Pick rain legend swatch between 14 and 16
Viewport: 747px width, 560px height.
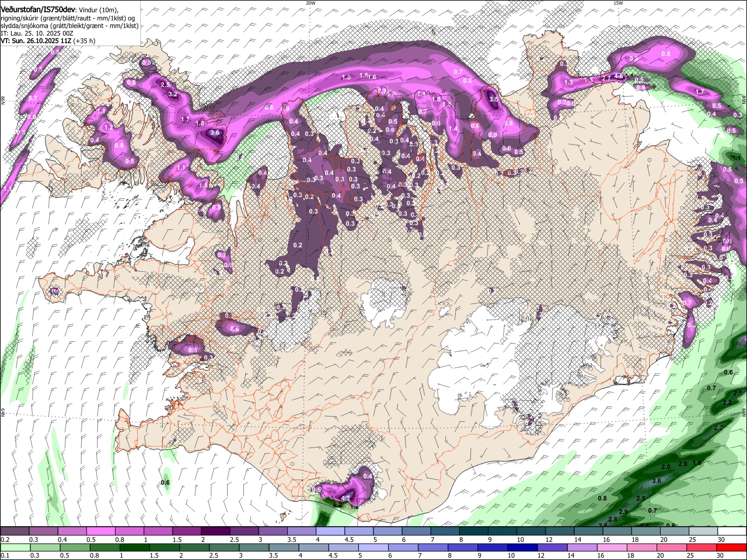point(582,548)
